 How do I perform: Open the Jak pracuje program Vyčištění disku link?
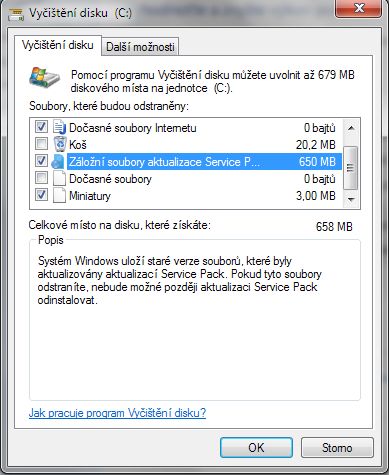117,413
